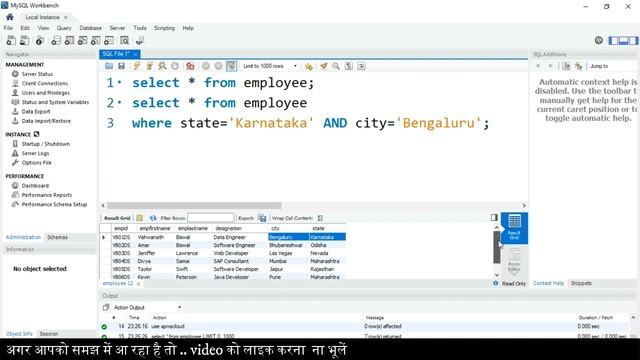Image resolution: width=640 pixels, height=360 pixels.
Task: Toggle continue on error icon
Action: [x=190, y=66]
